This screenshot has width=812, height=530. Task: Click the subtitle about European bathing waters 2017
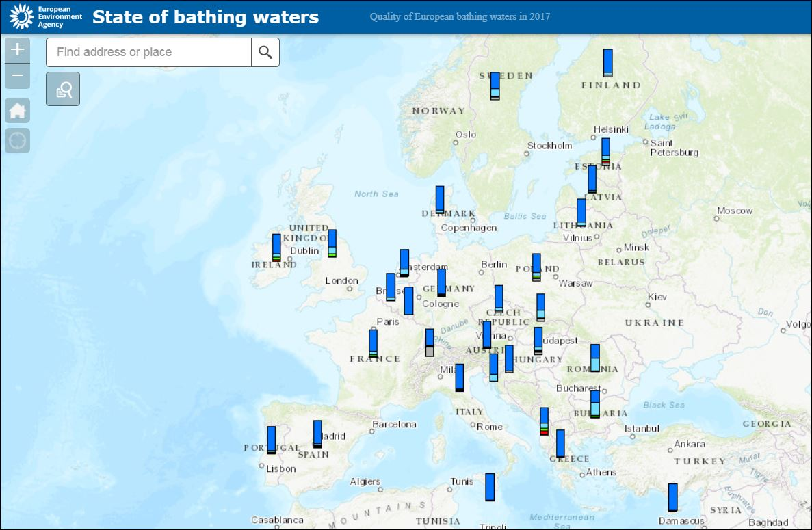click(x=459, y=16)
